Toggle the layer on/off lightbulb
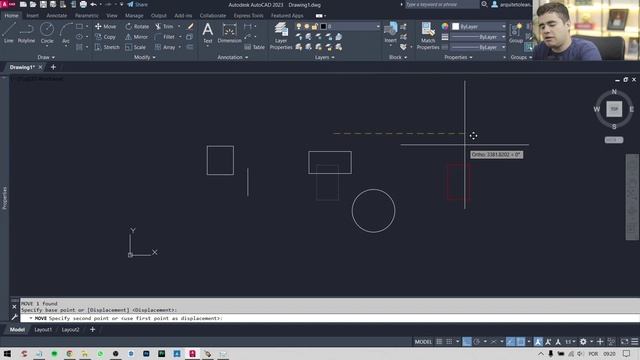 (298, 27)
